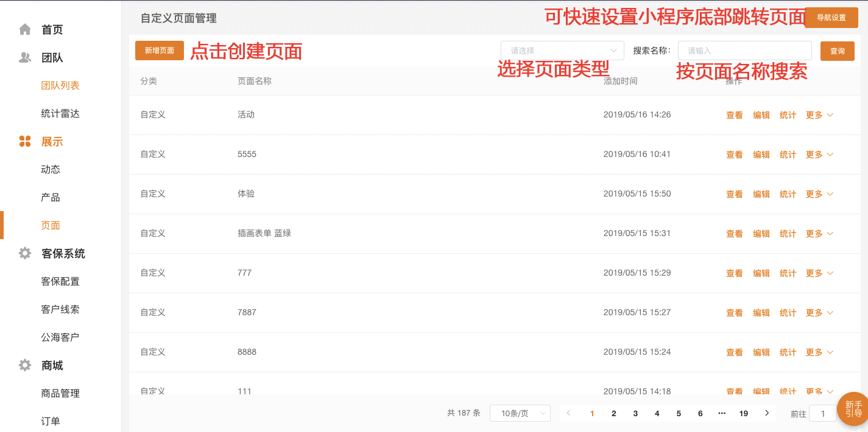Click 编辑 link for the 5555 page
Viewport: 868px width, 432px height.
[x=761, y=155]
